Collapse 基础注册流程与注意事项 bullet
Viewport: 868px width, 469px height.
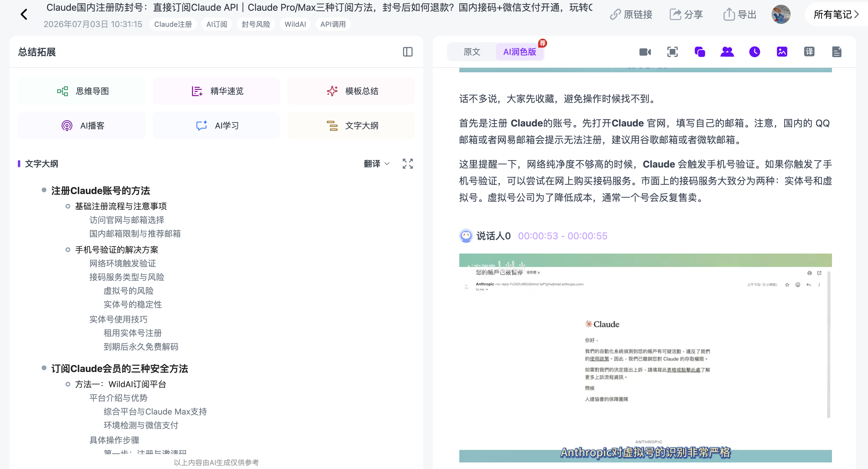68,206
